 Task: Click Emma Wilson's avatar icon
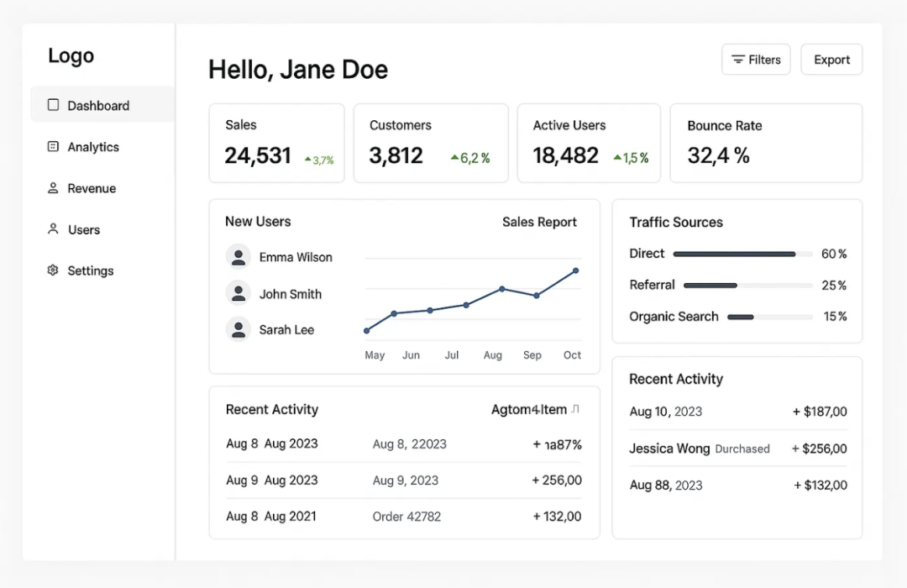tap(239, 257)
